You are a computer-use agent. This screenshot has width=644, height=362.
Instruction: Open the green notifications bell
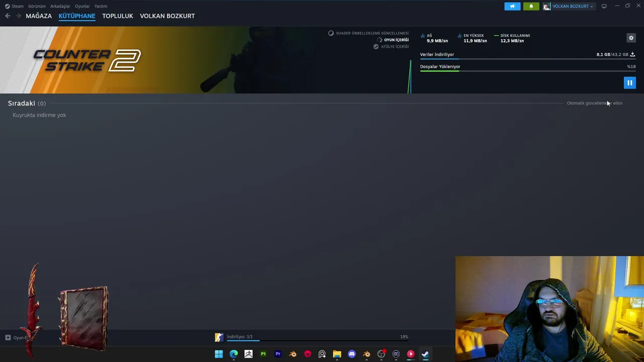tap(531, 6)
